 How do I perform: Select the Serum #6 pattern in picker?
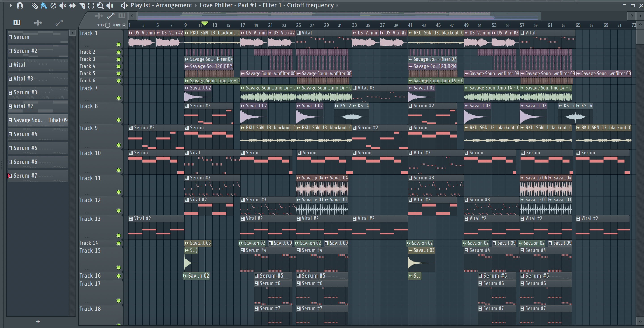(x=38, y=162)
